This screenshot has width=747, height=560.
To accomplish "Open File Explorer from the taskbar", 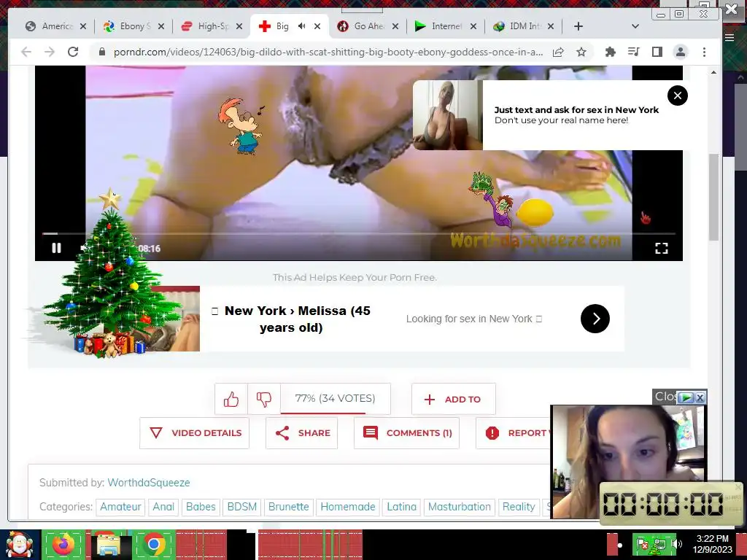I will coord(109,545).
